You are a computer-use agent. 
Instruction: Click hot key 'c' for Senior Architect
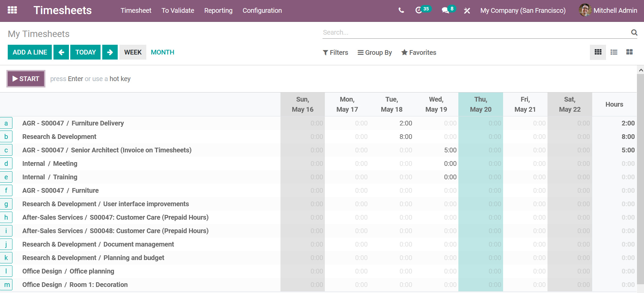point(6,150)
